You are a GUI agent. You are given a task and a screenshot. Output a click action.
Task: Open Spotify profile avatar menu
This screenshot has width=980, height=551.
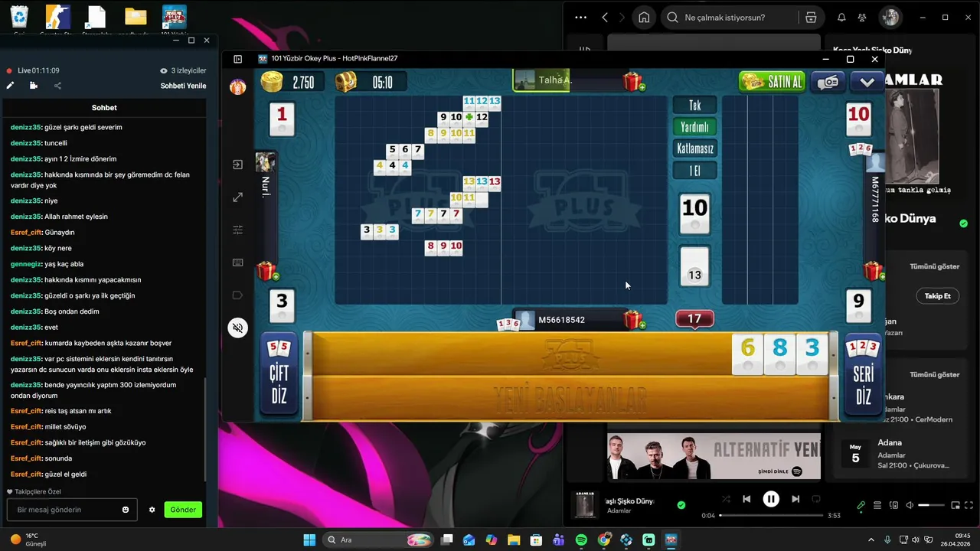click(x=890, y=17)
